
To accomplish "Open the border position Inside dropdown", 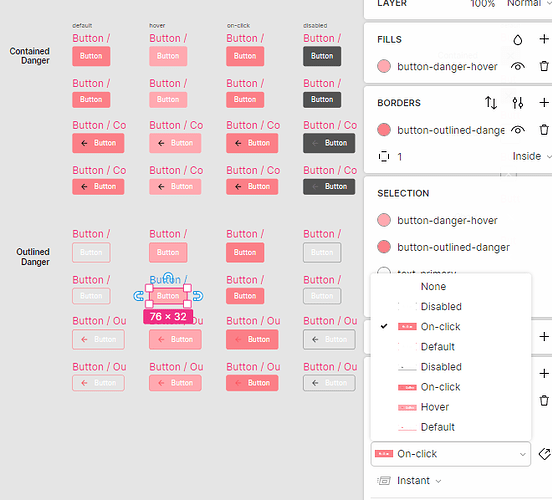I will [x=531, y=156].
